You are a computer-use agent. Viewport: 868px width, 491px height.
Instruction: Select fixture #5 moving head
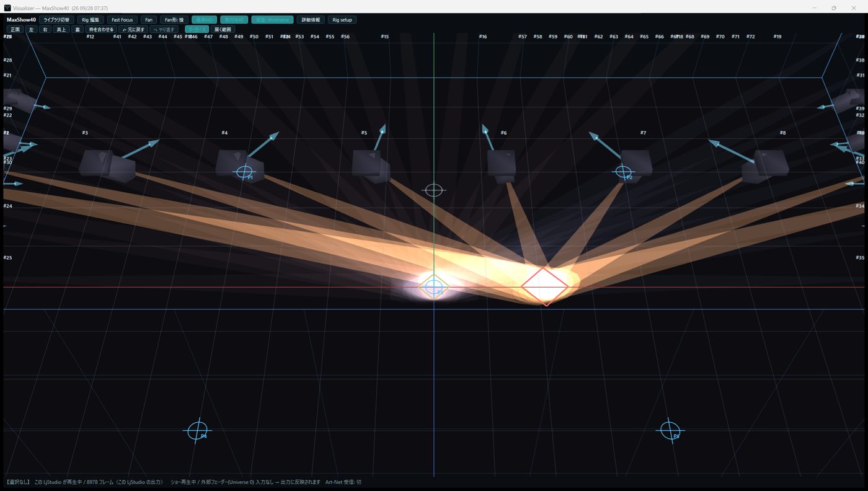pos(371,166)
